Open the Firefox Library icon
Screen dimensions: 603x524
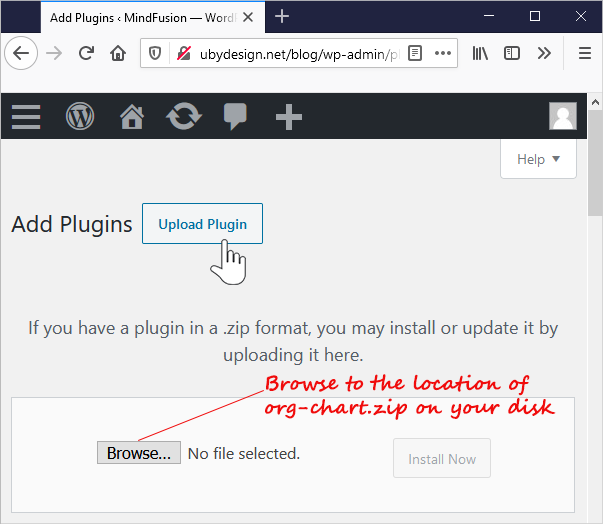pos(480,53)
